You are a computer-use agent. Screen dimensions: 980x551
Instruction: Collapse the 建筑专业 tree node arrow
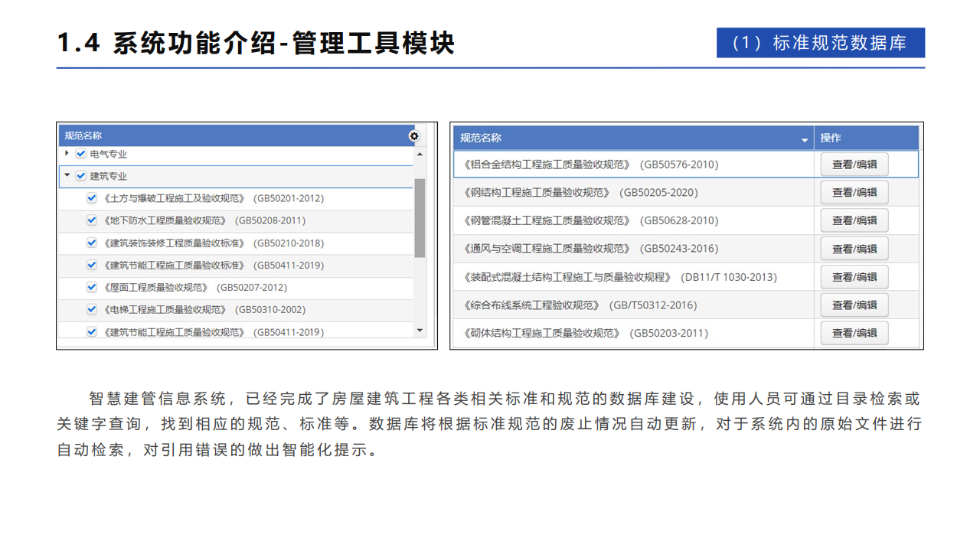click(67, 175)
